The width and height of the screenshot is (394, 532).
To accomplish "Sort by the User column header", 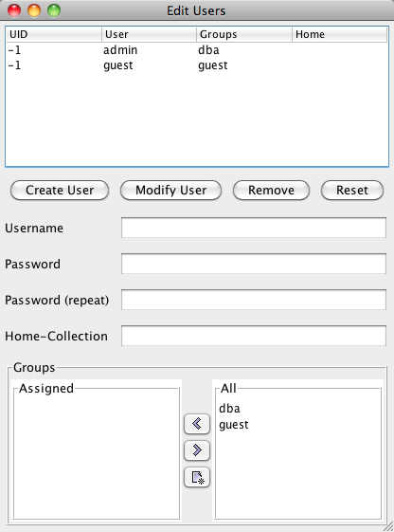I will click(149, 34).
